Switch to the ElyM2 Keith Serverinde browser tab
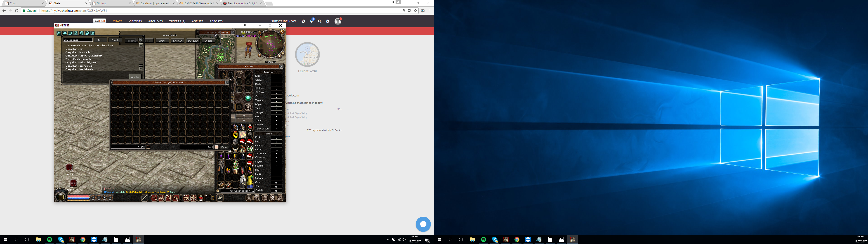 [199, 3]
